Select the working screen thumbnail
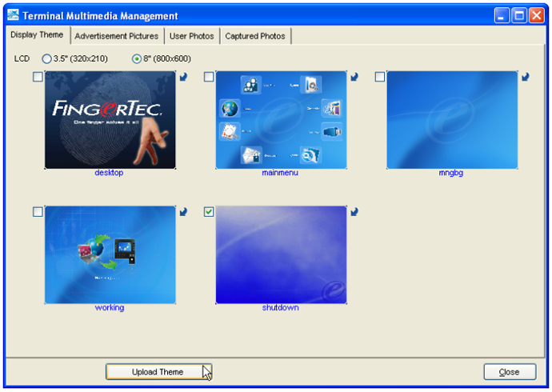 coord(110,255)
